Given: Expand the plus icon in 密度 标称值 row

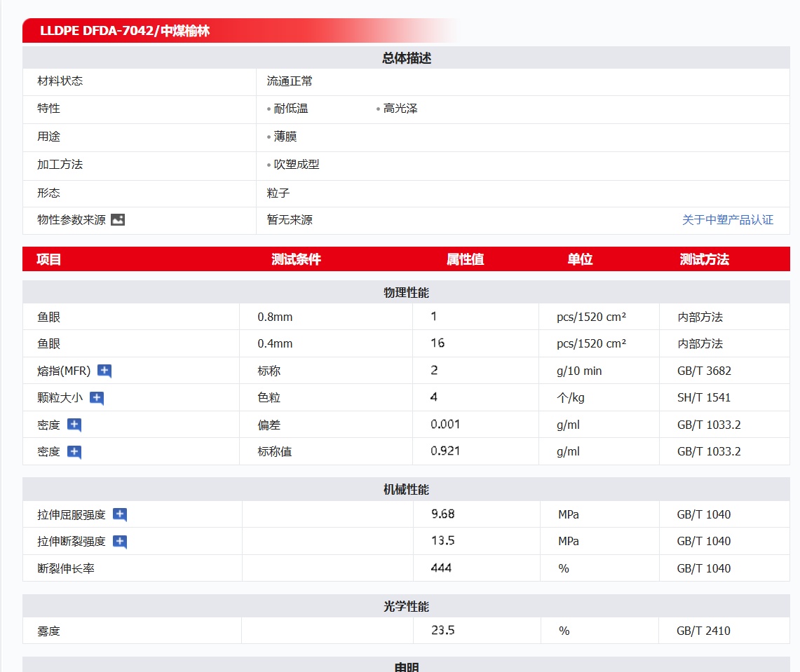Looking at the screenshot, I should [x=74, y=452].
